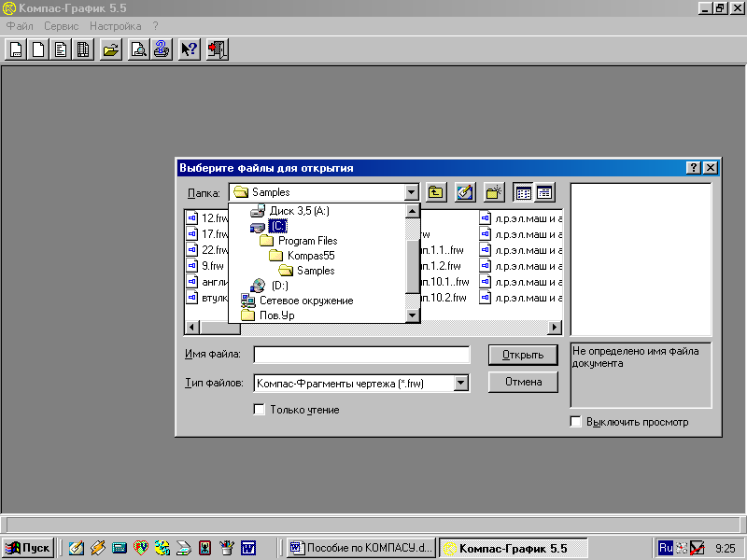Click the Windows "Пуск" start button
The height and width of the screenshot is (560, 747).
coord(28,548)
